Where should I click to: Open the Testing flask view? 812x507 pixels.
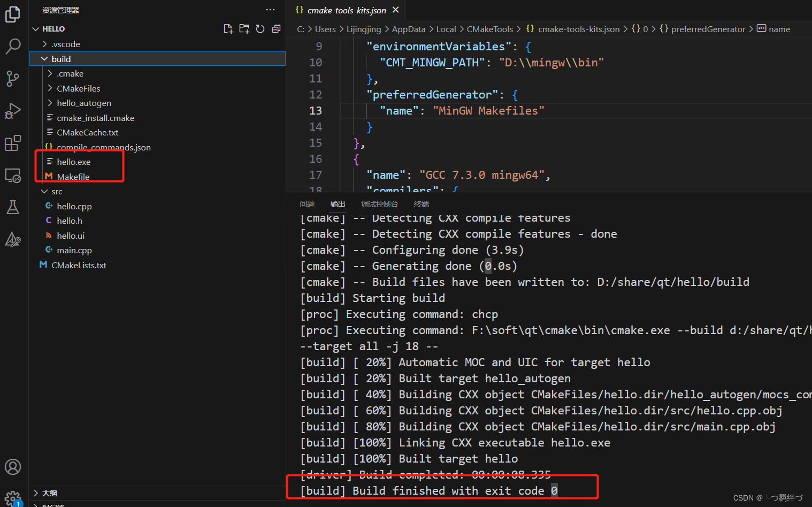[13, 207]
